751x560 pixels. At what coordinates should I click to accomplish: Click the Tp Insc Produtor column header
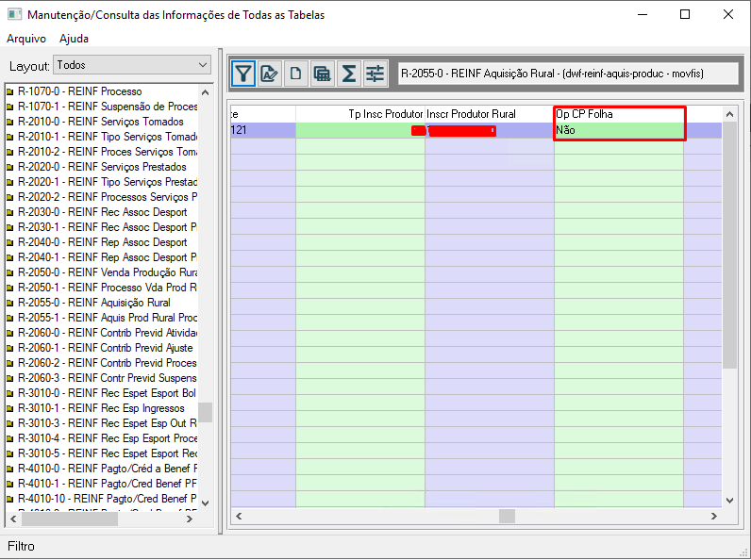(x=386, y=114)
